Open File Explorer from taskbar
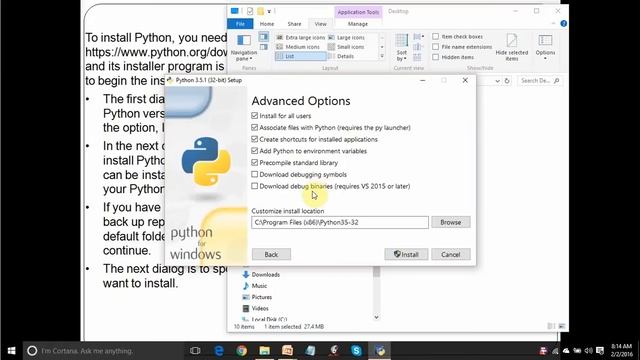The height and width of the screenshot is (360, 640). (264, 351)
